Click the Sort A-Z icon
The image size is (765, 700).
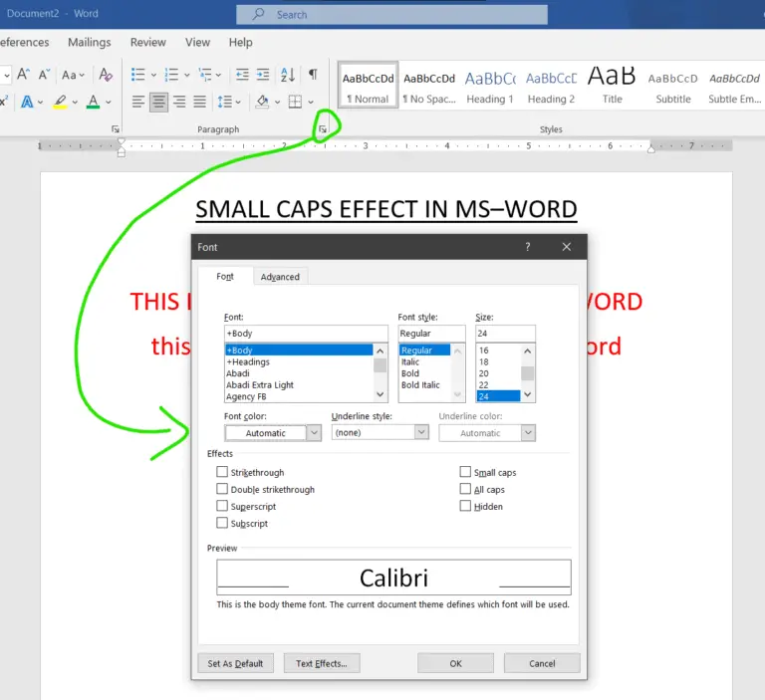click(288, 75)
